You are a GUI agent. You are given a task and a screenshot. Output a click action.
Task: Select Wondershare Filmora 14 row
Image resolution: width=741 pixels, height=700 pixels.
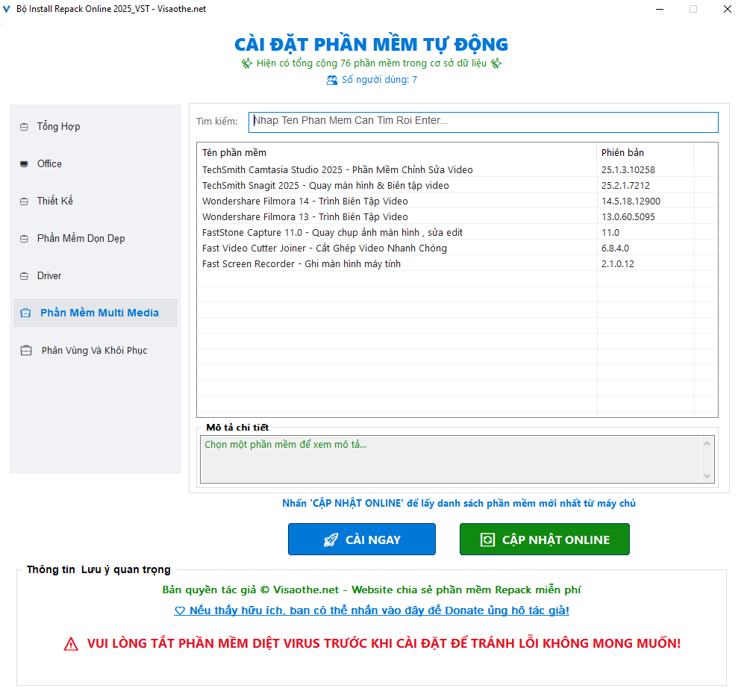click(457, 201)
